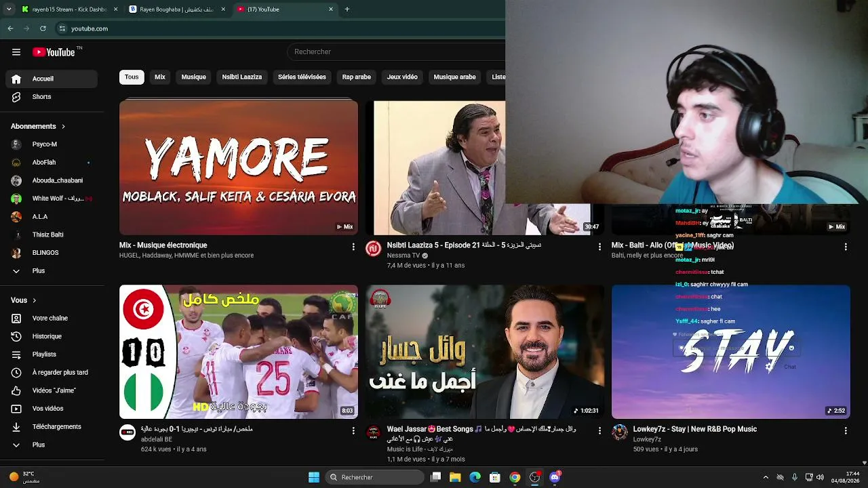Open Thisiz Balti channel subscription
868x488 pixels.
[x=52, y=235]
